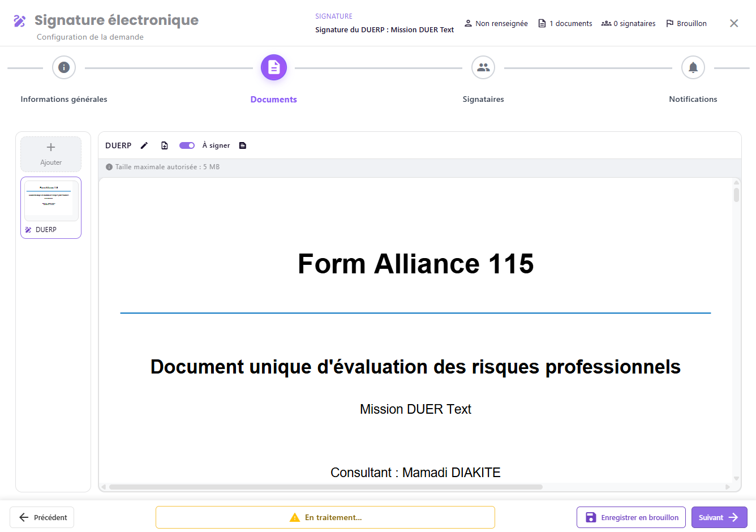Screen dimensions: 756x532
Task: Click the person icon beside Non renseignée
Action: tap(468, 23)
